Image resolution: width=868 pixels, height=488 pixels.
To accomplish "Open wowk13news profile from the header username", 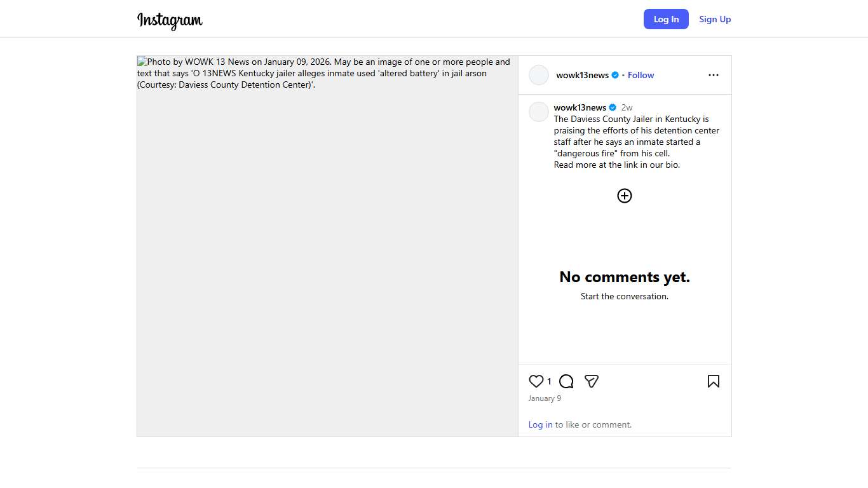I will [582, 75].
